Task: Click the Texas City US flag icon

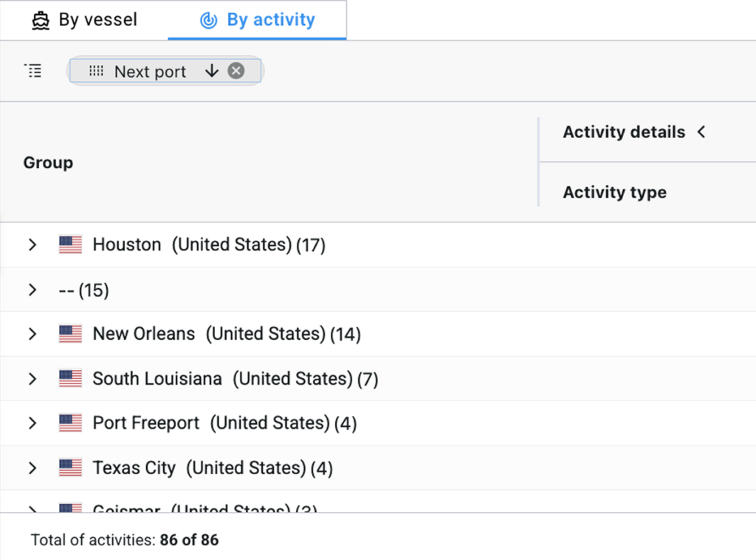Action: (70, 468)
